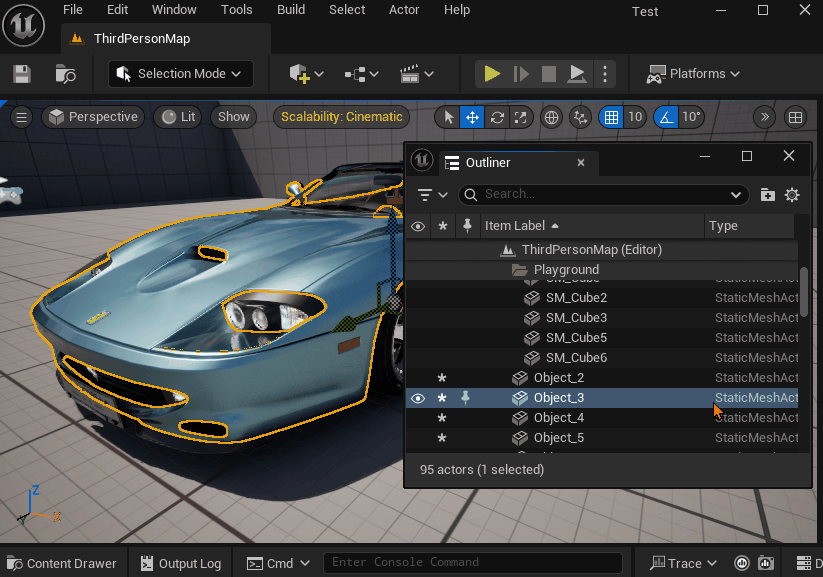Screen dimensions: 823x577
Task: Click the Eject playback button
Action: [x=577, y=74]
